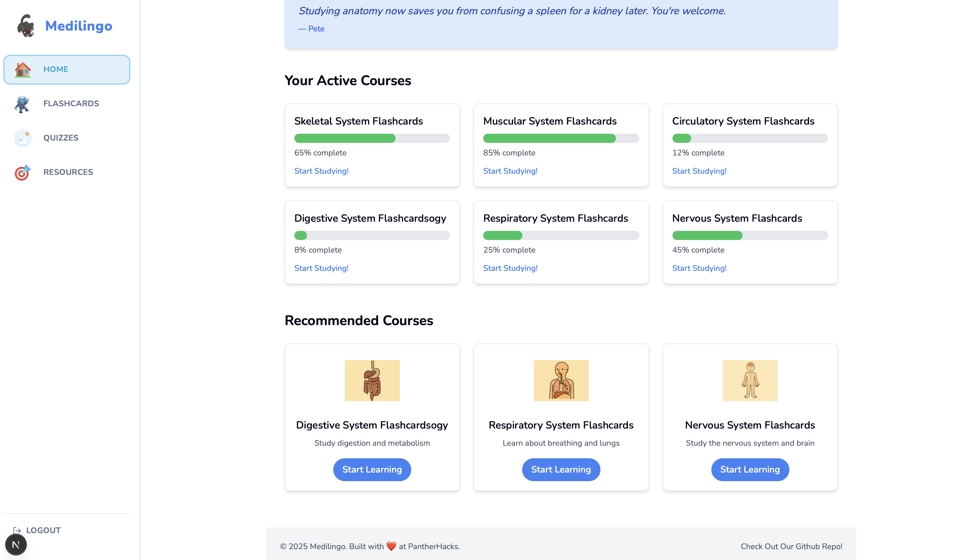Click the Nervous System 45% progress bar
Image resolution: width=962 pixels, height=560 pixels.
pyautogui.click(x=750, y=235)
